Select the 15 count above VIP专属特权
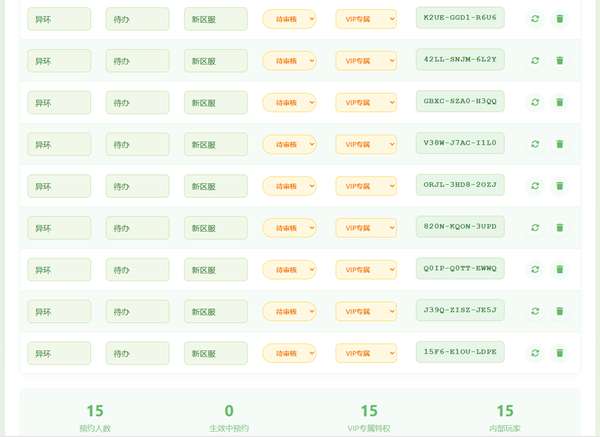The width and height of the screenshot is (600, 437). [x=369, y=411]
